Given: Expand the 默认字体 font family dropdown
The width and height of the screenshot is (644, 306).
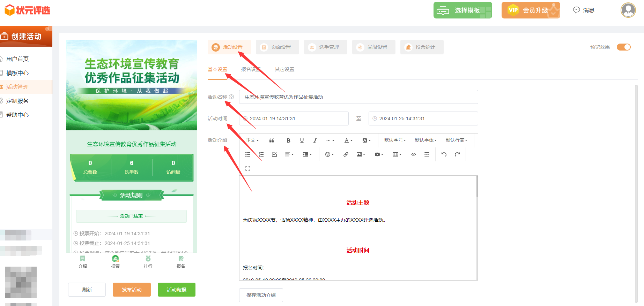Looking at the screenshot, I should pyautogui.click(x=425, y=140).
